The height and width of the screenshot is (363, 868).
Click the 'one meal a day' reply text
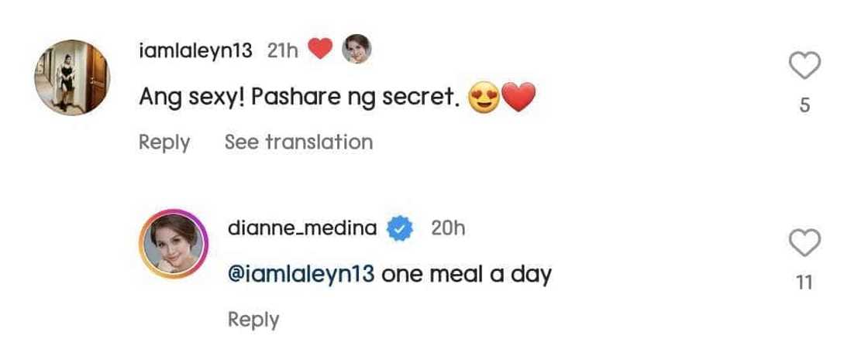click(x=467, y=274)
